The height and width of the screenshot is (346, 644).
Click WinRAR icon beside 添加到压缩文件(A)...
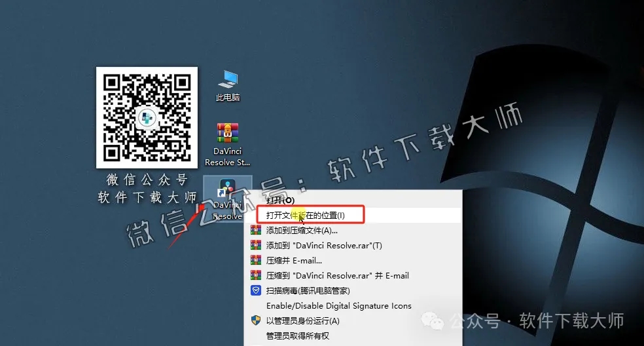tap(256, 230)
